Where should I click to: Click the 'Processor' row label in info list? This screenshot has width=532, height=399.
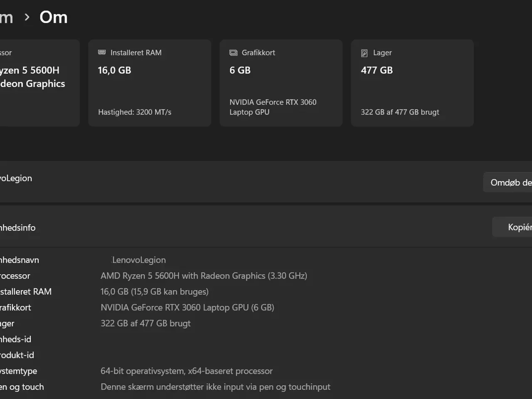(x=15, y=276)
